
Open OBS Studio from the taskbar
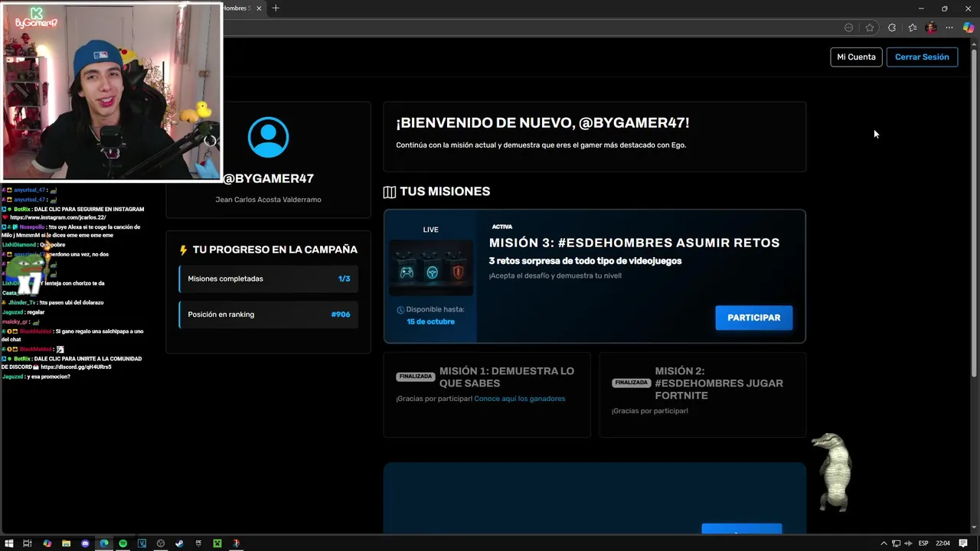coord(161,543)
